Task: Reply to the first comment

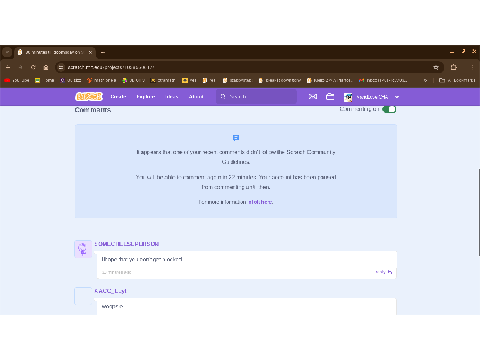Action: [x=384, y=272]
